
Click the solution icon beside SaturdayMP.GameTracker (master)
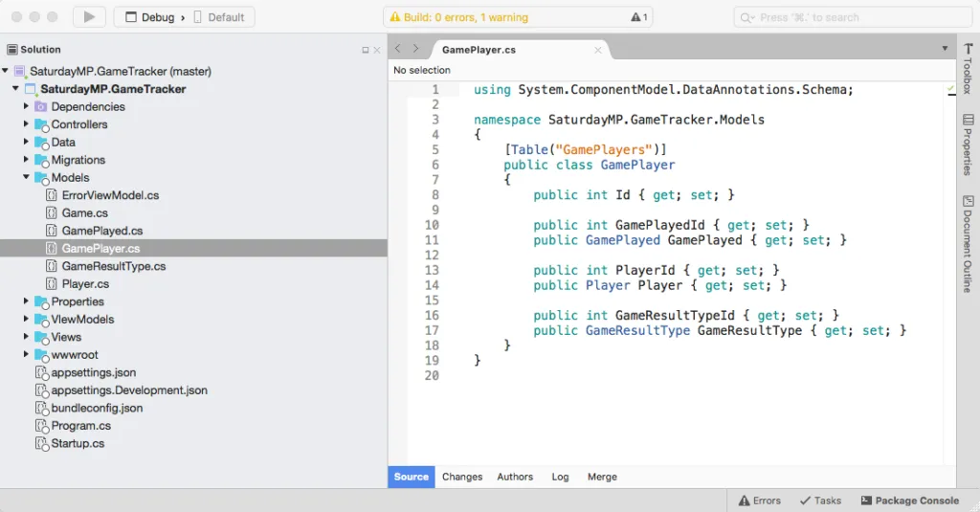[x=19, y=71]
